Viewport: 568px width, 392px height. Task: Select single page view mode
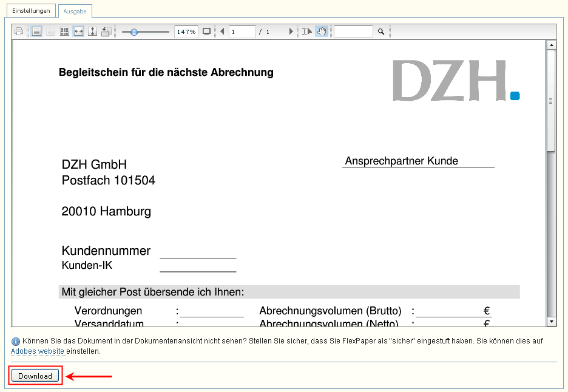[36, 32]
